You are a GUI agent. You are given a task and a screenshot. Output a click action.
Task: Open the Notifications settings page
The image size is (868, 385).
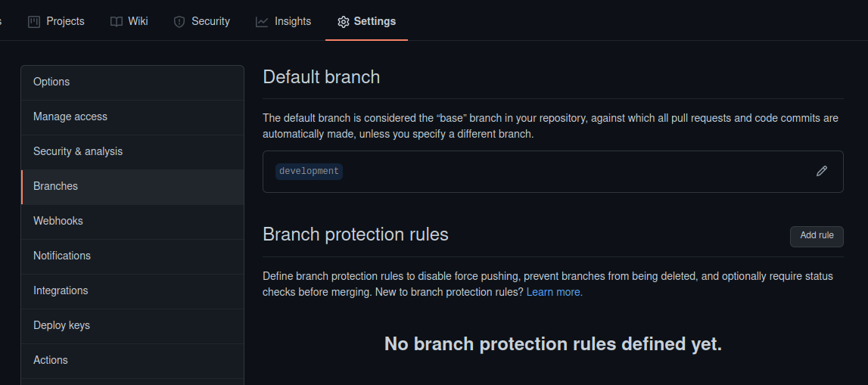point(132,256)
